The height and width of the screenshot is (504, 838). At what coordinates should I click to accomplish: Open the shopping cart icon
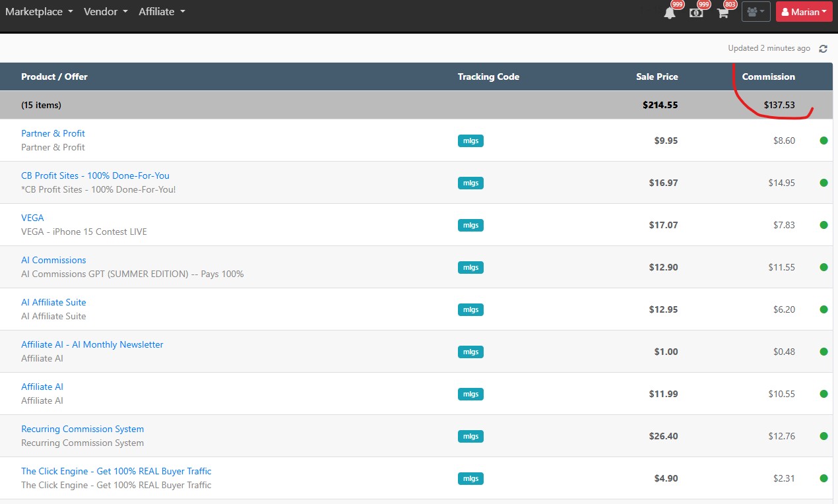723,13
